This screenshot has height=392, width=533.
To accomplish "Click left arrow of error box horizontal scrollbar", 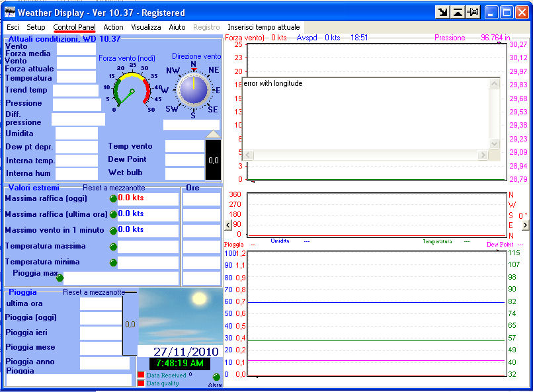I will tap(248, 155).
